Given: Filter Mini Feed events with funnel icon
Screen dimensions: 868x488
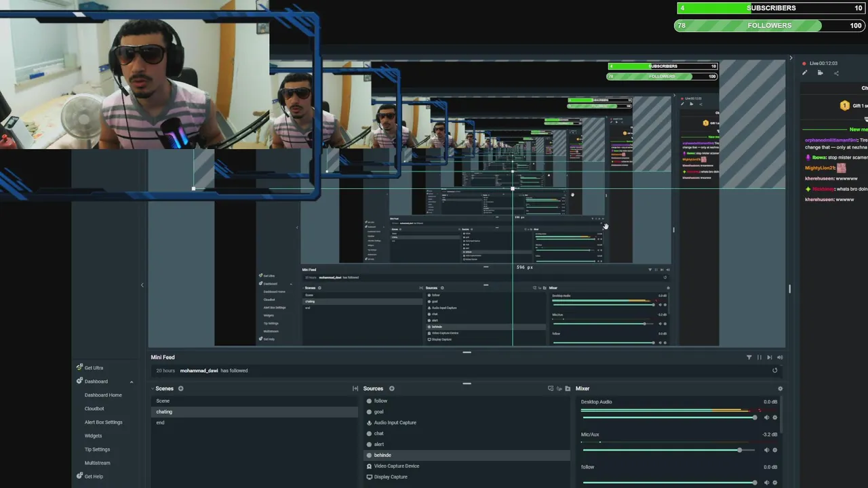Looking at the screenshot, I should click(x=749, y=357).
